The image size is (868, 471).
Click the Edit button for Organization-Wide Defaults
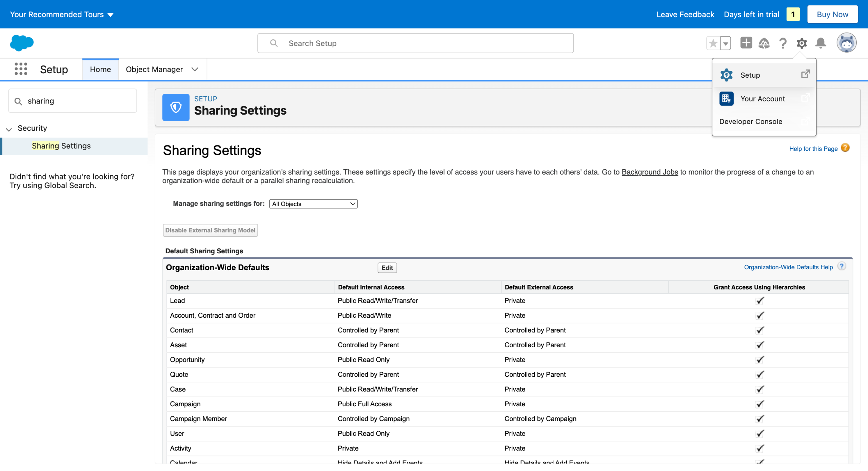387,268
